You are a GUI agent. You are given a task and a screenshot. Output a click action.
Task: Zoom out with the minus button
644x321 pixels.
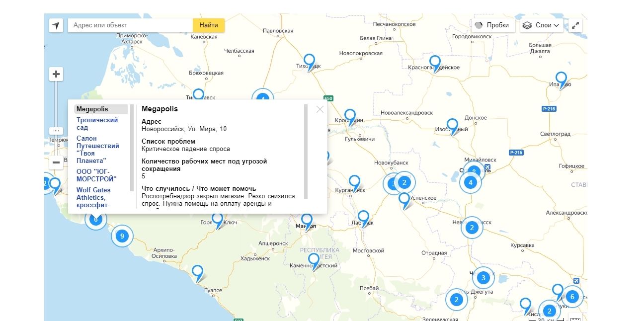(x=56, y=162)
